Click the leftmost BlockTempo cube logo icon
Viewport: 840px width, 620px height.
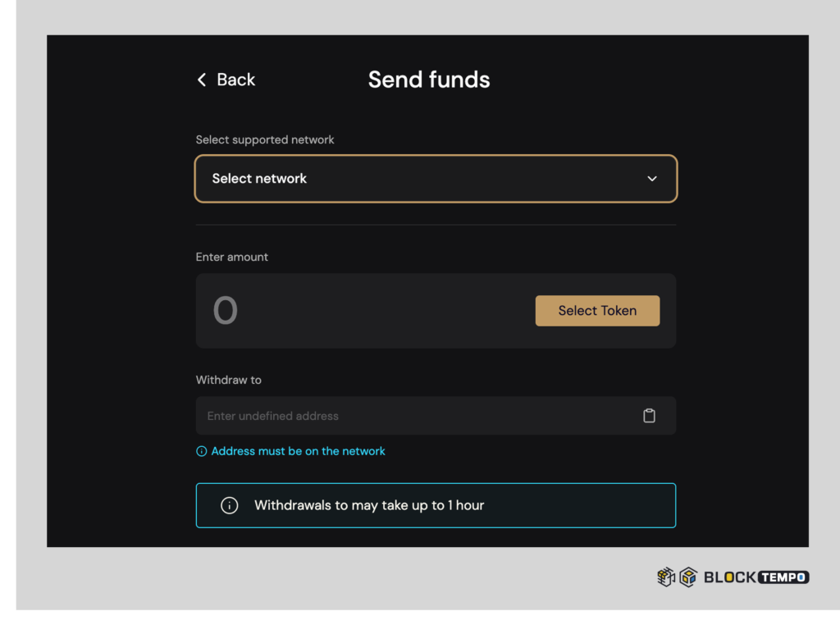[666, 577]
